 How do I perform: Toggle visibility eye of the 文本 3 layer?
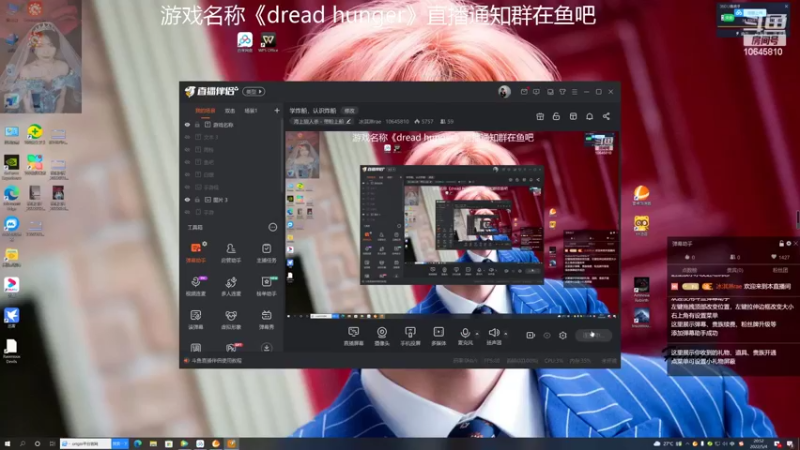click(187, 137)
